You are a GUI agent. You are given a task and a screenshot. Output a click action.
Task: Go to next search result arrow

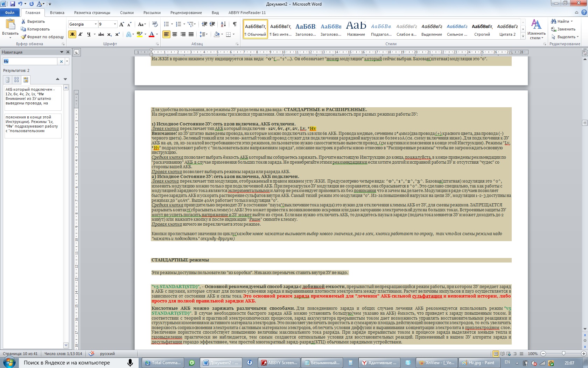[65, 79]
